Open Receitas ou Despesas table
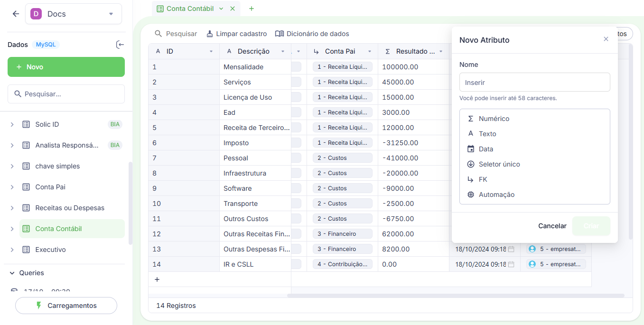 click(70, 208)
